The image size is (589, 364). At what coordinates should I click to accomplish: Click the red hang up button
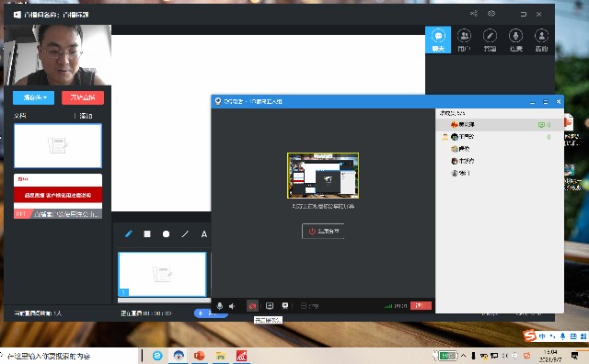pos(421,306)
